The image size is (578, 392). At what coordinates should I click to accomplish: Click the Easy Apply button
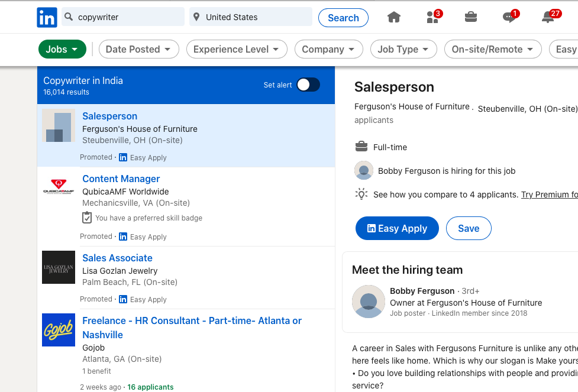(x=397, y=228)
